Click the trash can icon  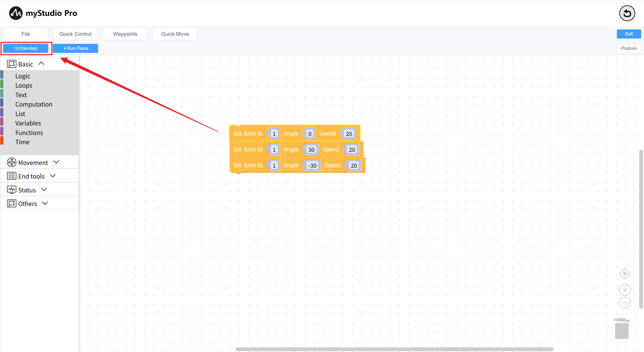(x=622, y=328)
